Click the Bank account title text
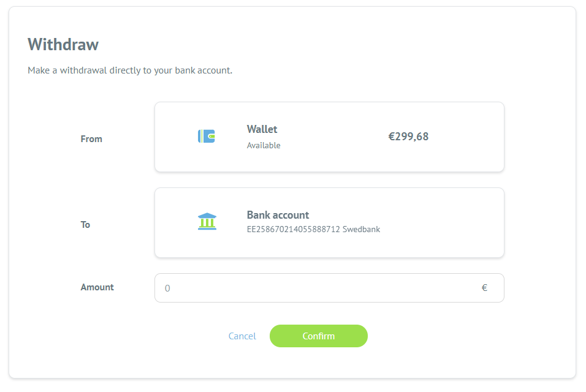This screenshot has height=392, width=586. (x=278, y=215)
